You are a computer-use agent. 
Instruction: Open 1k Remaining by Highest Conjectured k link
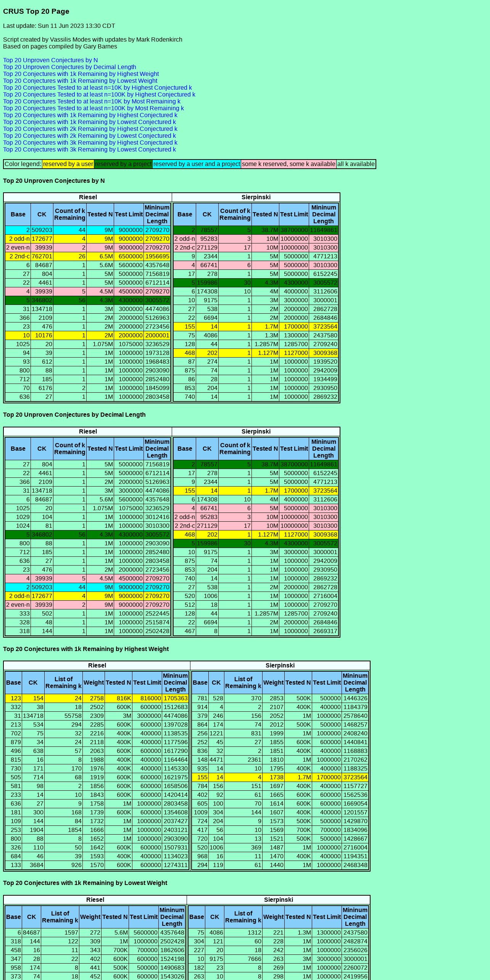coord(90,115)
